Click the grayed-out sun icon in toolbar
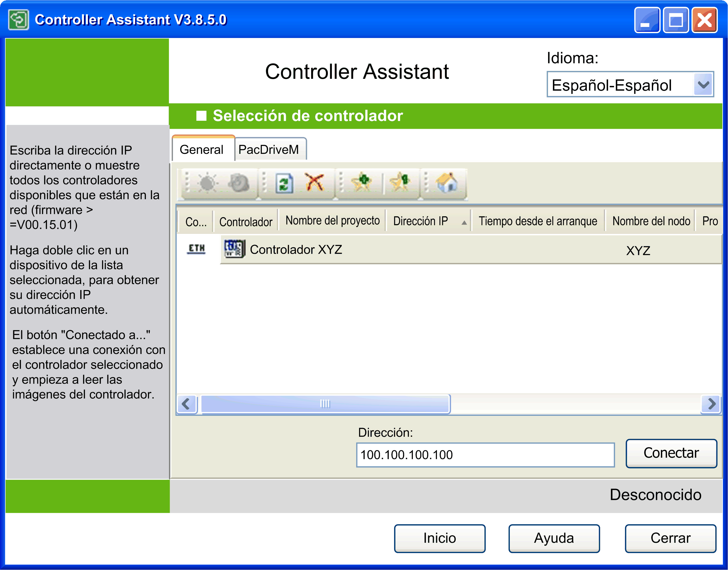The image size is (728, 570). coord(207,183)
